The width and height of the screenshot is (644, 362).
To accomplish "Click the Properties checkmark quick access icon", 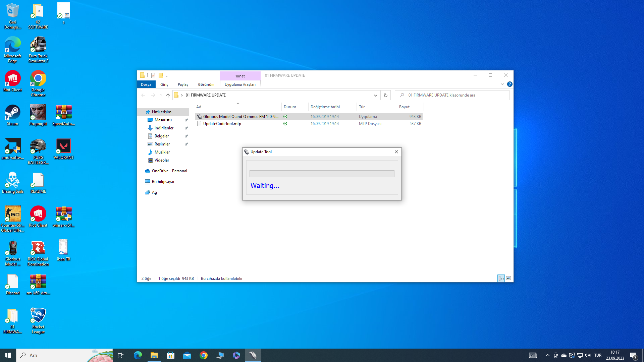I will click(153, 75).
